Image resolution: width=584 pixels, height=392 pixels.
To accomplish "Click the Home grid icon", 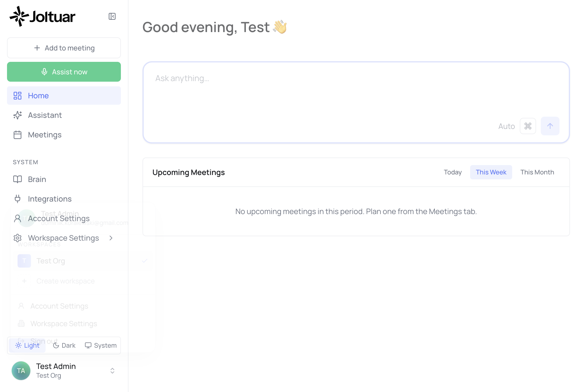I will (x=18, y=96).
